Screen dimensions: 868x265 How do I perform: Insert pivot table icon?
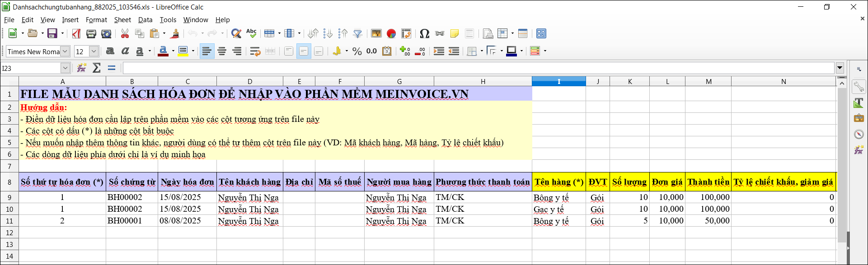(406, 33)
